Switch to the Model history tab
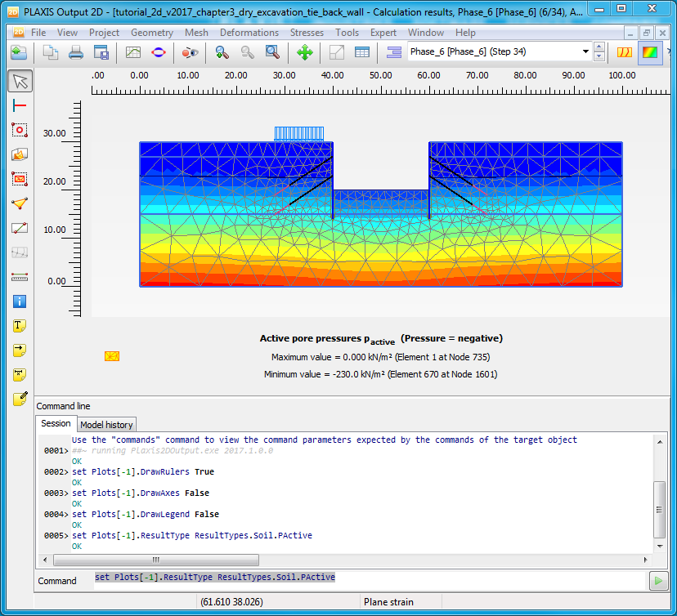Screen dimensions: 677x616 tap(106, 425)
